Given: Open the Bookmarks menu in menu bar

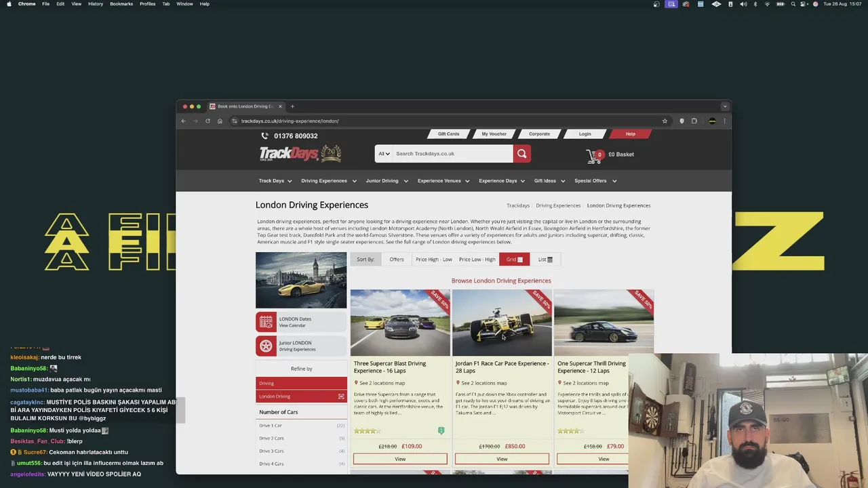Looking at the screenshot, I should point(121,4).
